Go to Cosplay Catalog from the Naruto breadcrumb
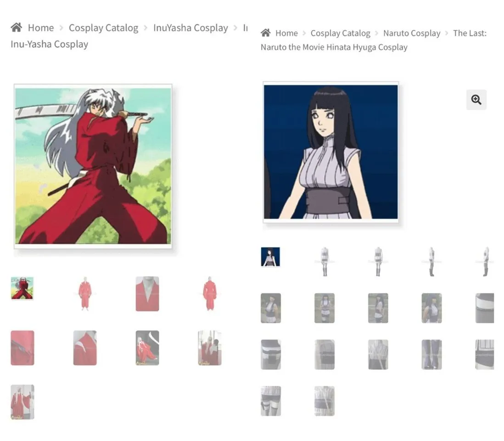Image resolution: width=504 pixels, height=441 pixels. pyautogui.click(x=341, y=34)
